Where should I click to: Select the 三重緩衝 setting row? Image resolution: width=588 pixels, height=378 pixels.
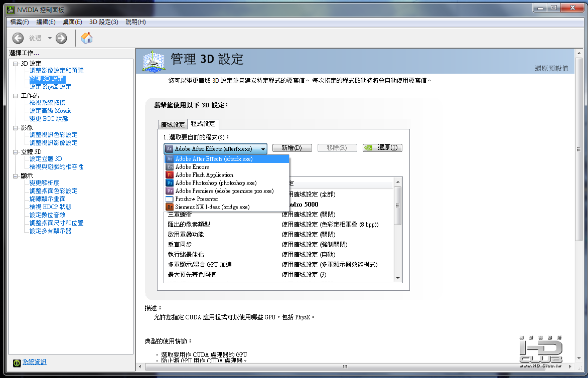[x=279, y=214]
